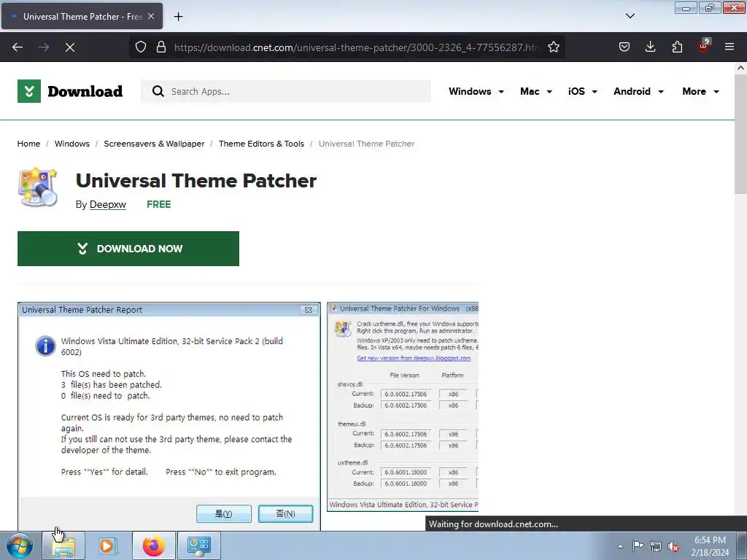Open taskbar clock showing 6:54 PM

pos(710,546)
